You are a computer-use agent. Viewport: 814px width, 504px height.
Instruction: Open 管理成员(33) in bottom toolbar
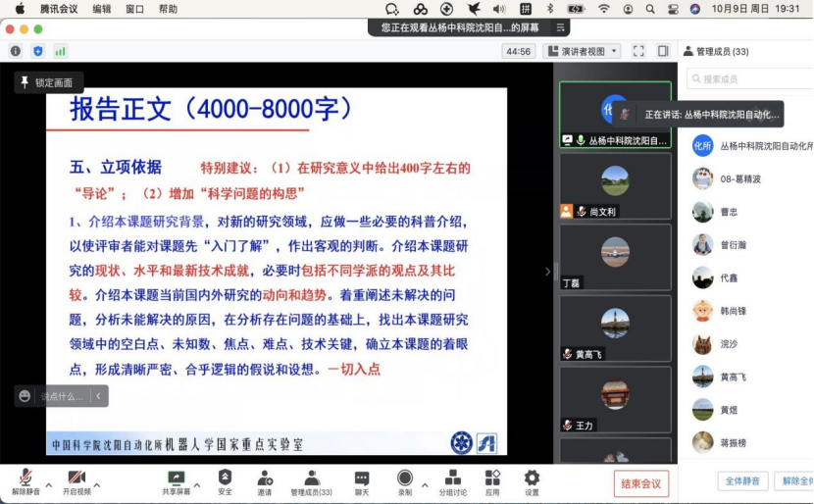click(311, 481)
